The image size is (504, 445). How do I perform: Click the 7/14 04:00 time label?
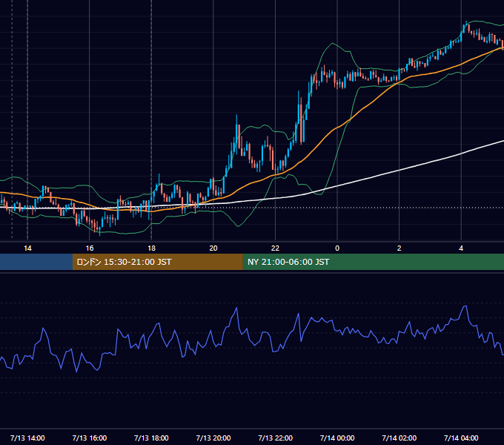coord(461,438)
